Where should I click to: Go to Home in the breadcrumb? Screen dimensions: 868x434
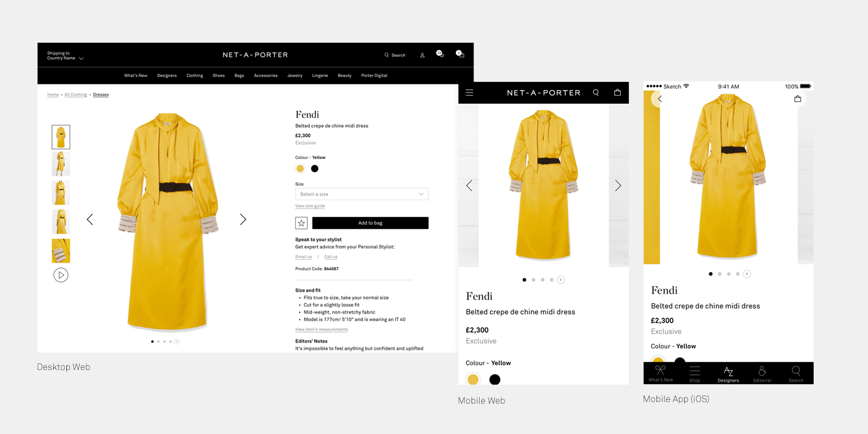[x=53, y=95]
